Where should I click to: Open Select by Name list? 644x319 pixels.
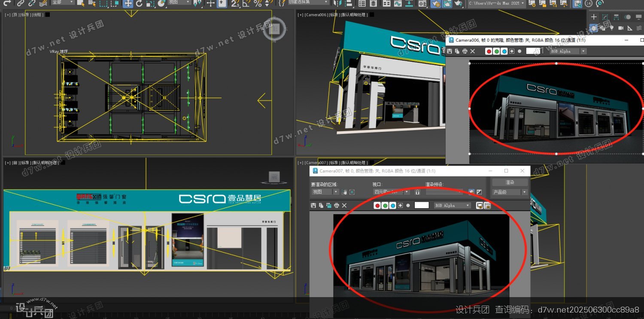92,3
